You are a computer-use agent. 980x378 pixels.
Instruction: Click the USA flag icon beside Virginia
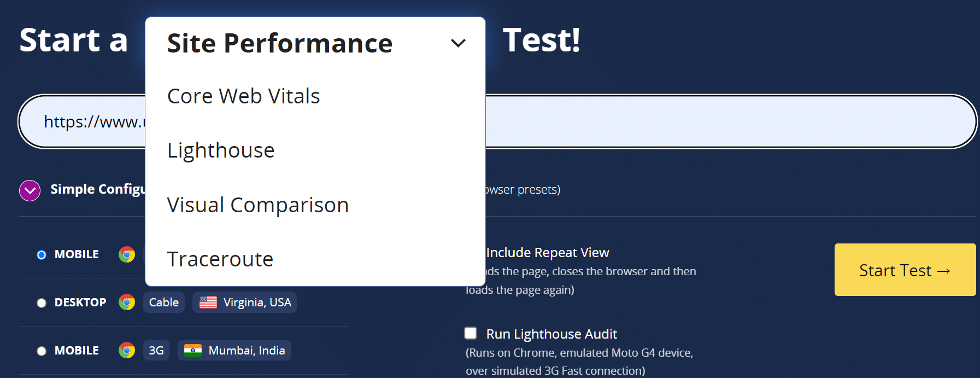tap(208, 303)
